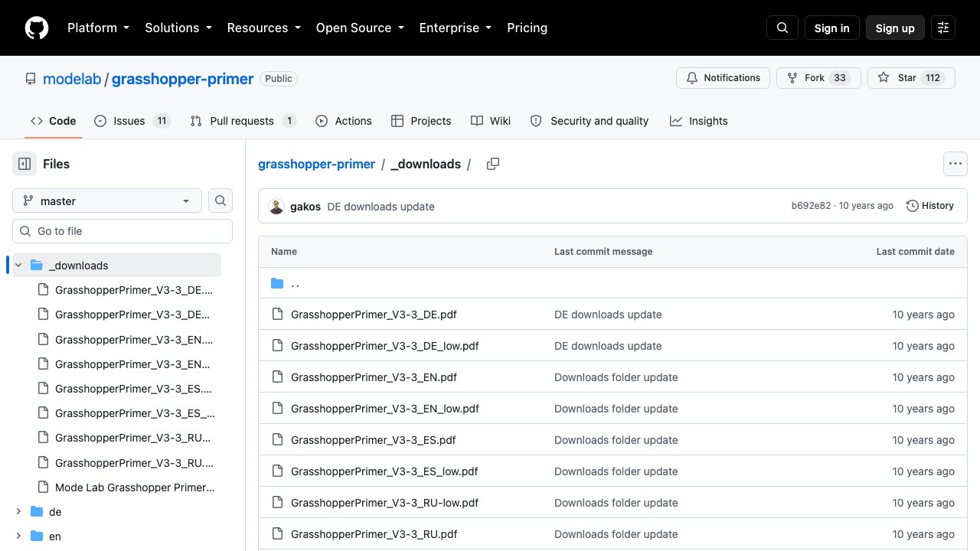Go to the GitHub home logo

click(37, 28)
